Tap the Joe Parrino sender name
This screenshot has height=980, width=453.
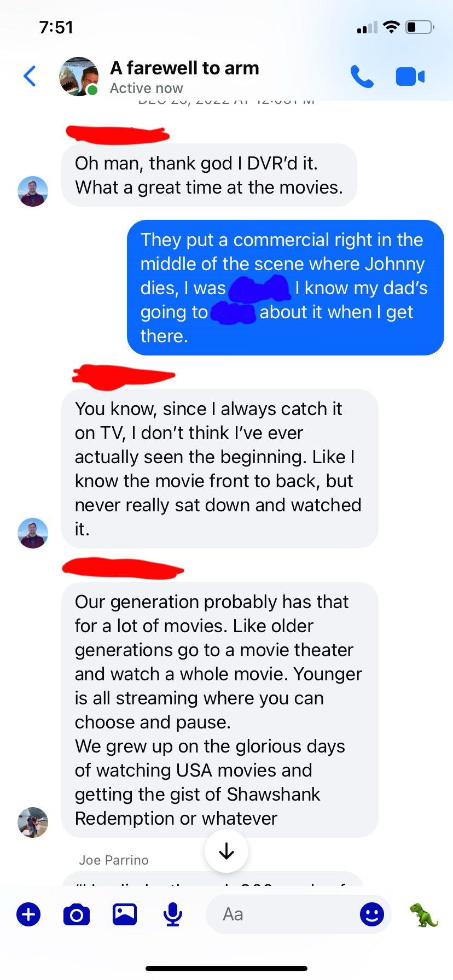114,860
